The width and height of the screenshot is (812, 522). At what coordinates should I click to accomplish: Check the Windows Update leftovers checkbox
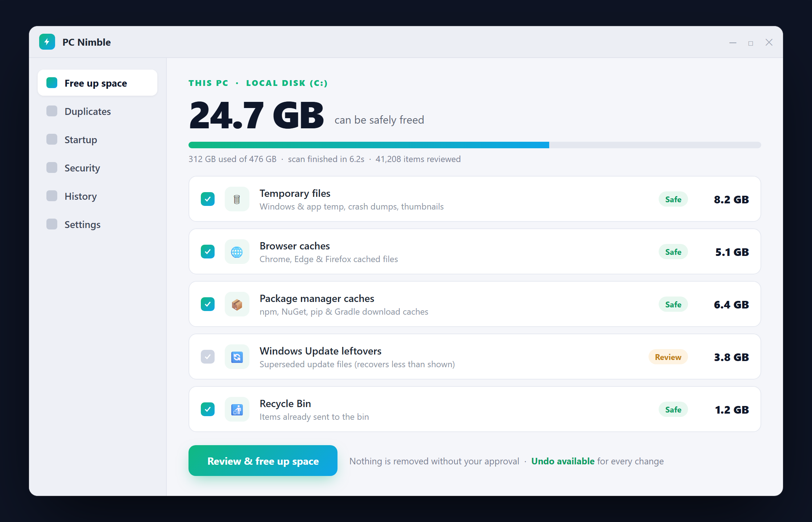click(208, 357)
